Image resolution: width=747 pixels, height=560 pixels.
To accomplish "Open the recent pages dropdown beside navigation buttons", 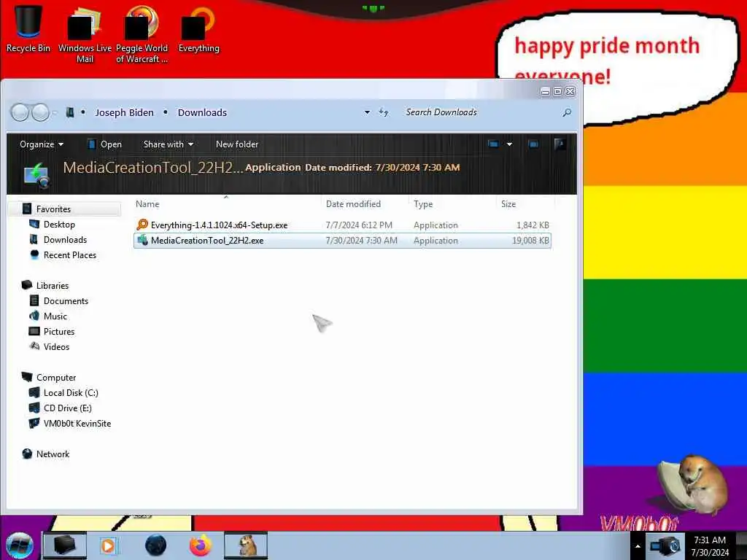I will click(54, 113).
